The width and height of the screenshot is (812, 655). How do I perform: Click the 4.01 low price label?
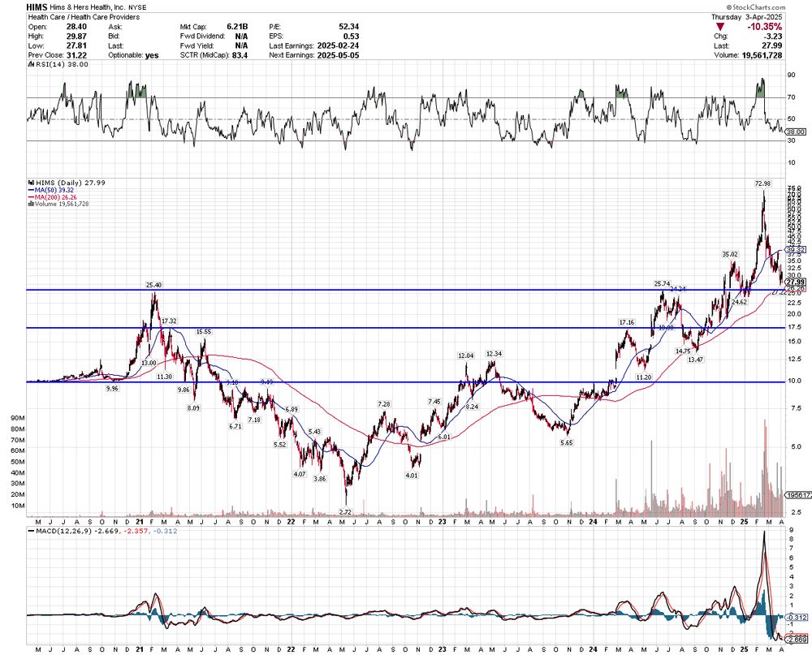pyautogui.click(x=411, y=476)
